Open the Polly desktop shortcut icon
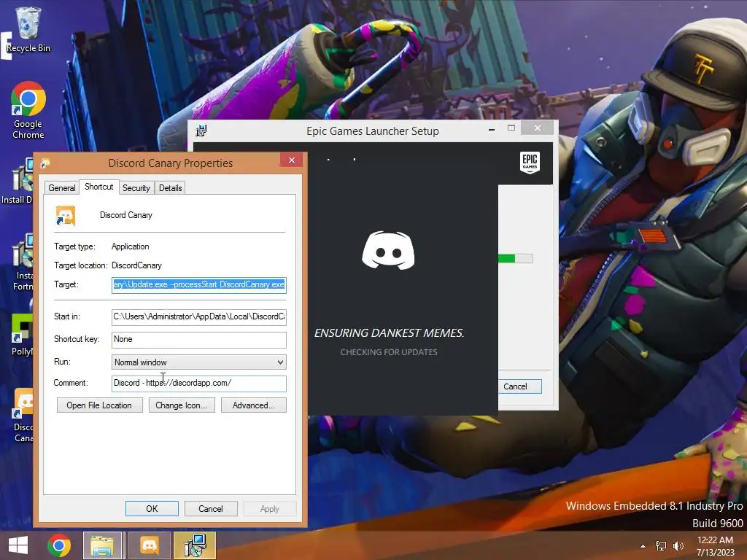This screenshot has height=560, width=747. (x=22, y=335)
